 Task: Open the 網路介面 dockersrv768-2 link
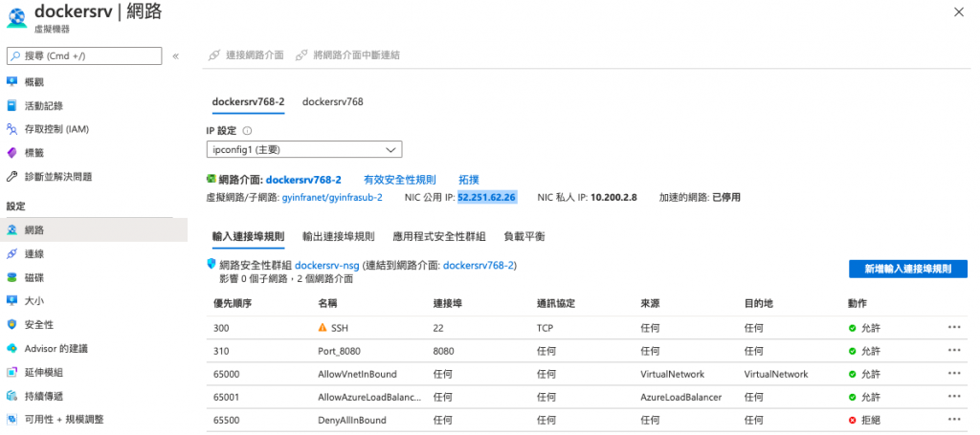tap(303, 180)
